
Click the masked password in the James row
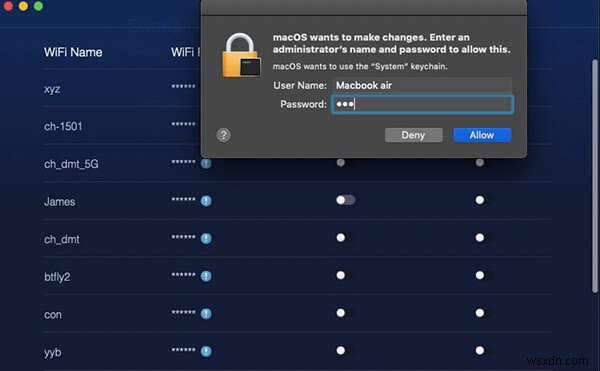point(183,200)
